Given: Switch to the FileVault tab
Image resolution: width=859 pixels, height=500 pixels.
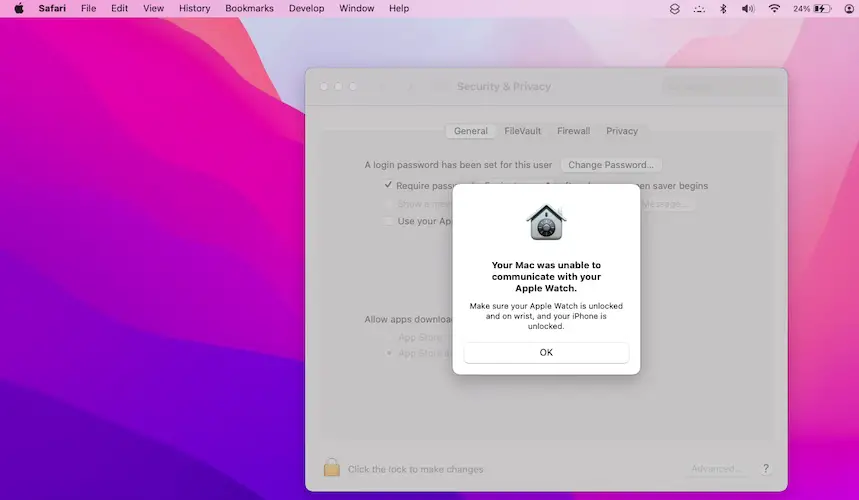Looking at the screenshot, I should (523, 131).
